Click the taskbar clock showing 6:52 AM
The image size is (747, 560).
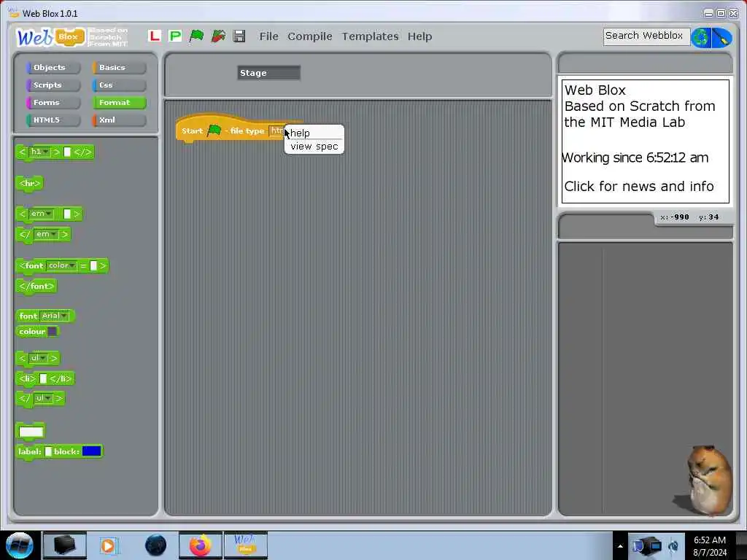point(710,546)
